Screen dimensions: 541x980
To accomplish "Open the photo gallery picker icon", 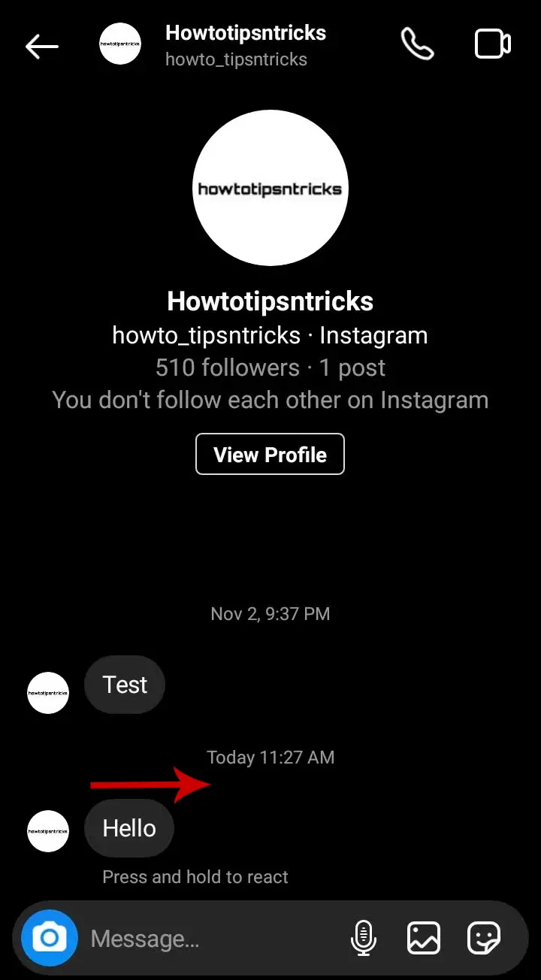I will pyautogui.click(x=423, y=938).
